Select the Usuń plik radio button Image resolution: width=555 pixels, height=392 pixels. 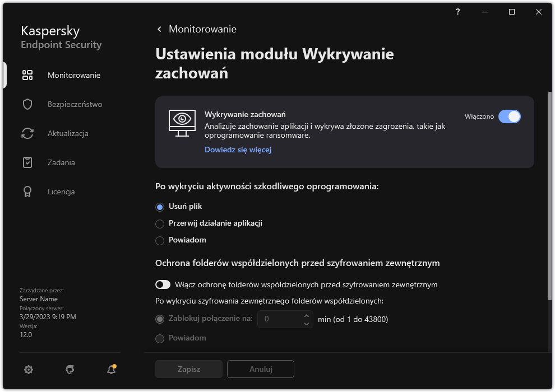(x=160, y=206)
